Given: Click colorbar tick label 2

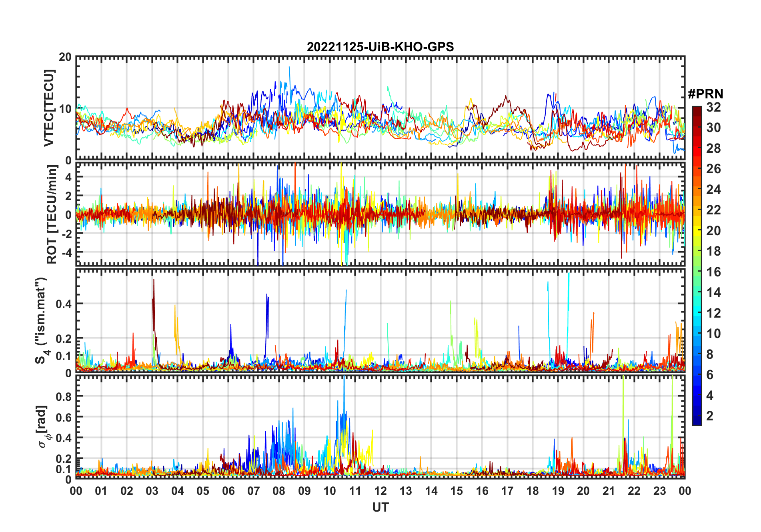Looking at the screenshot, I should click(710, 416).
